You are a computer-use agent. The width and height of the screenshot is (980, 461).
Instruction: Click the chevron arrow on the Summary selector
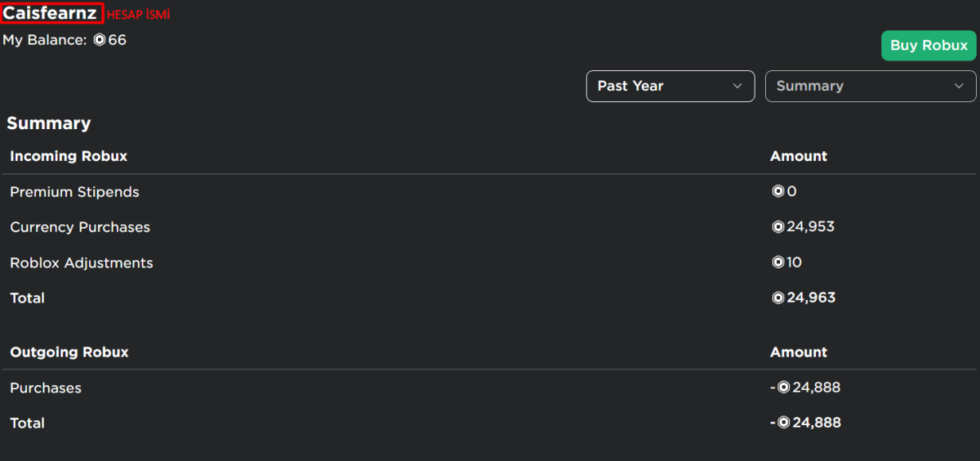coord(959,86)
